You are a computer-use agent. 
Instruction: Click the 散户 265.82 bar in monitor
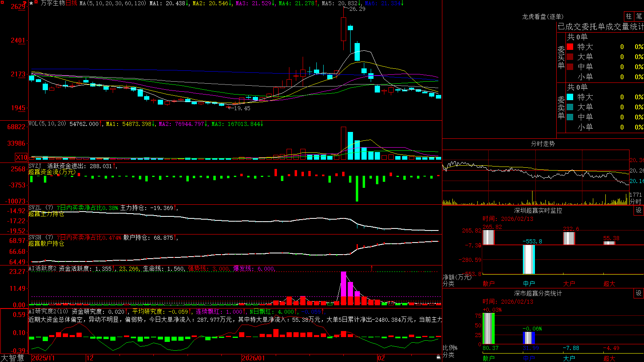pyautogui.click(x=488, y=237)
